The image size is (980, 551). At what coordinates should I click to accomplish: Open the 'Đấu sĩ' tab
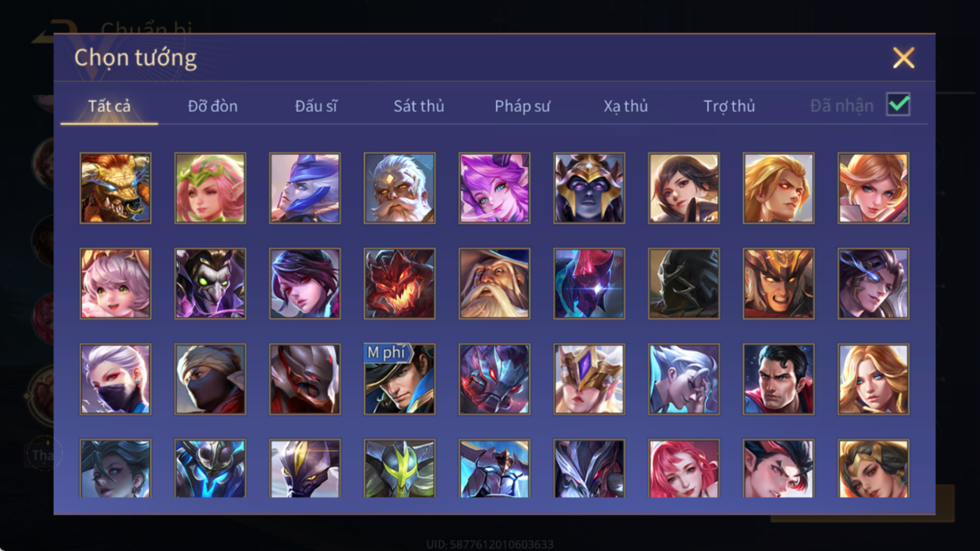(x=316, y=106)
